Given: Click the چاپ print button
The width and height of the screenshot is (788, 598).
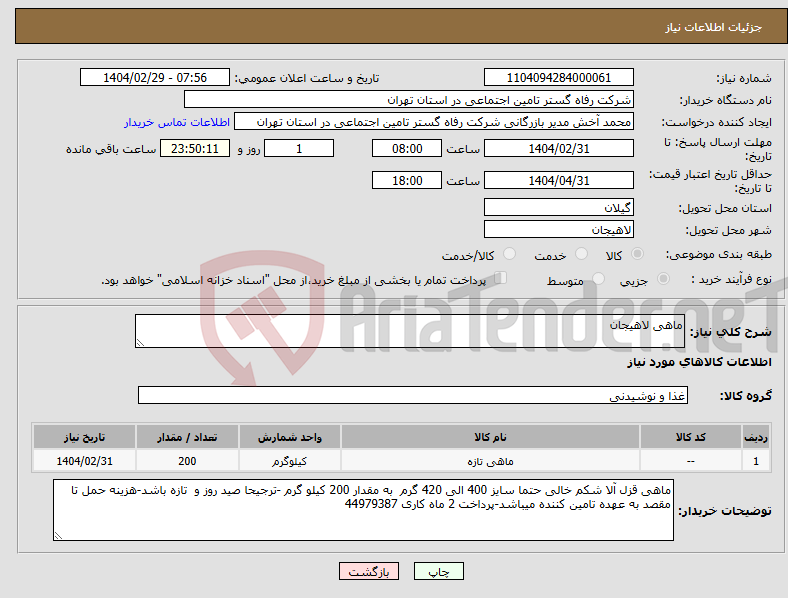Looking at the screenshot, I should [x=439, y=571].
